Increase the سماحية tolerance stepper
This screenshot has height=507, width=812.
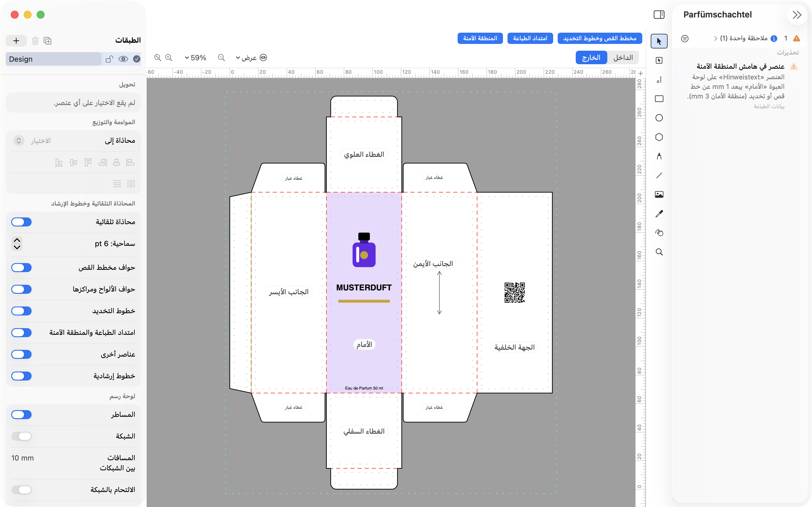click(17, 240)
